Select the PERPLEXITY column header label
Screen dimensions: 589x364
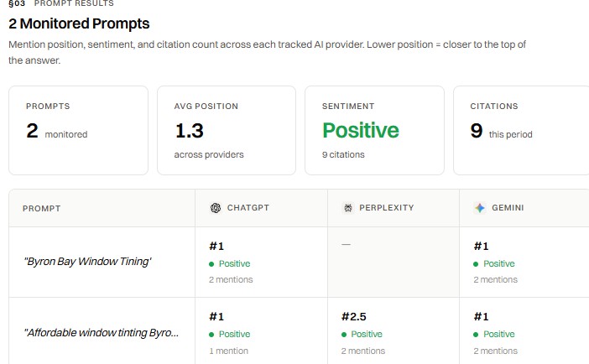[387, 208]
